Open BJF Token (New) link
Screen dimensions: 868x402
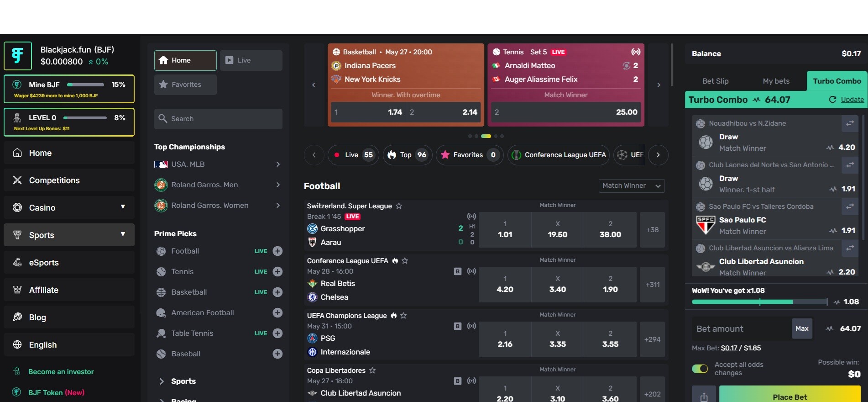coord(56,392)
